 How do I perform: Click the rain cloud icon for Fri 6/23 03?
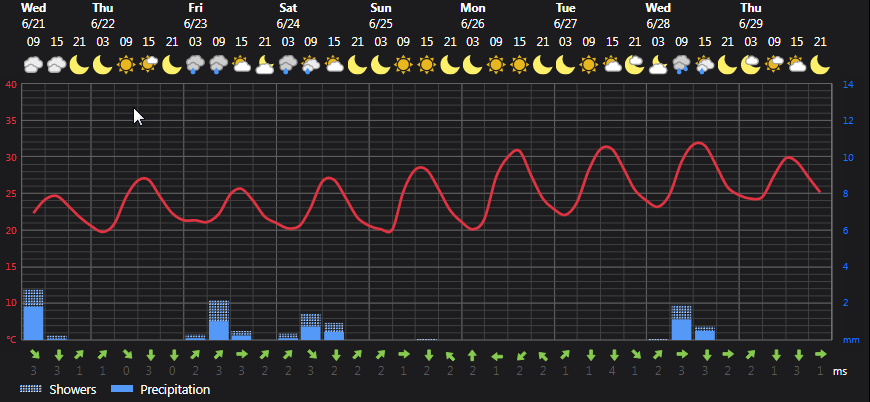195,65
